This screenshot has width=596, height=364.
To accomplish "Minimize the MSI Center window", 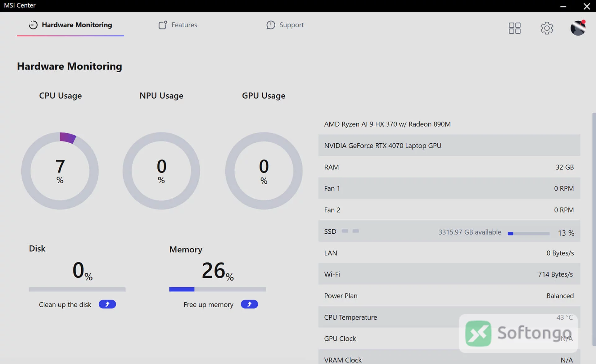I will coord(563,6).
